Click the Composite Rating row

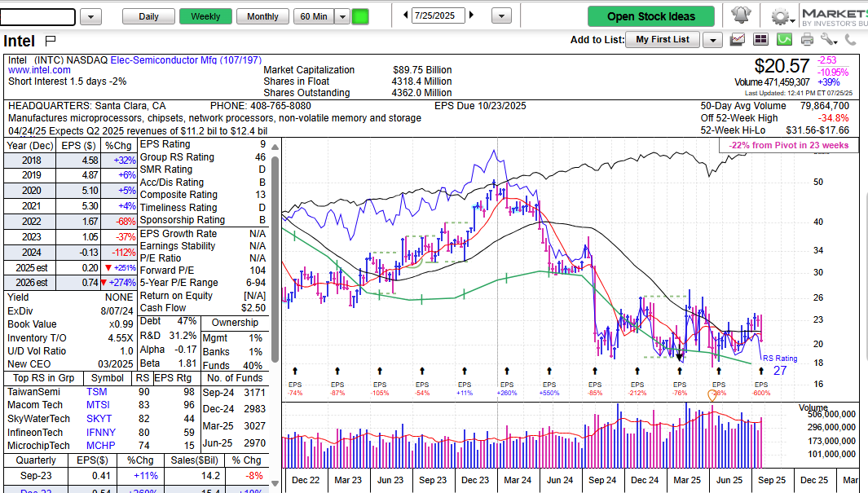coord(203,195)
